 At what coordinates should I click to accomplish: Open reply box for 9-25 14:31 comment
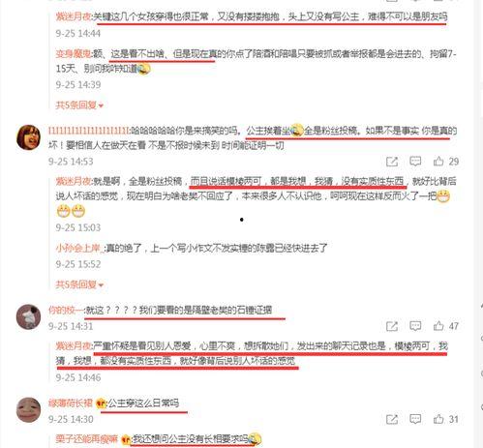pyautogui.click(x=415, y=326)
